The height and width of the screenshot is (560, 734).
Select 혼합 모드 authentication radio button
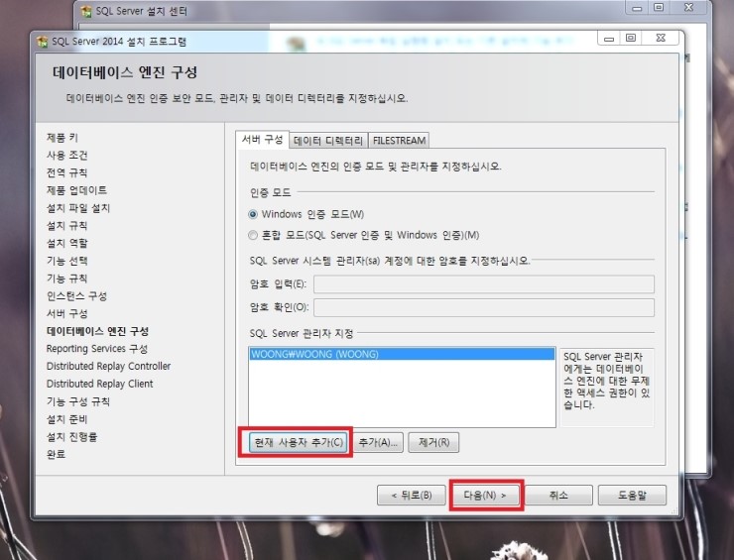point(253,235)
